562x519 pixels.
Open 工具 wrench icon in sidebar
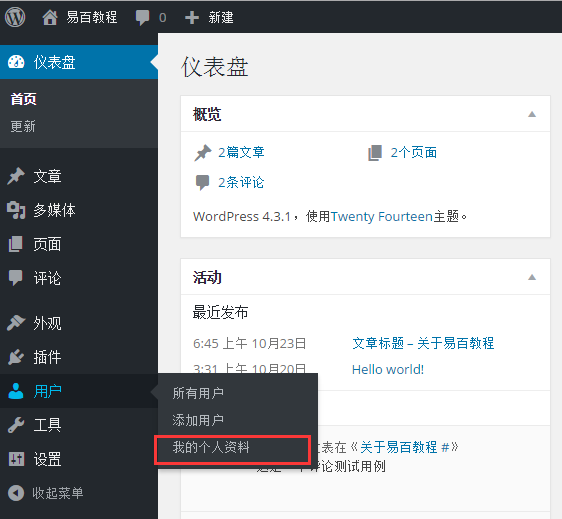point(16,425)
